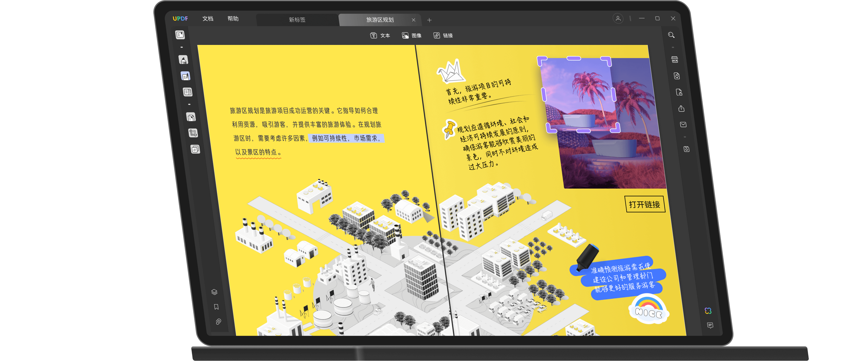
Task: Open the user account icon
Action: 618,18
